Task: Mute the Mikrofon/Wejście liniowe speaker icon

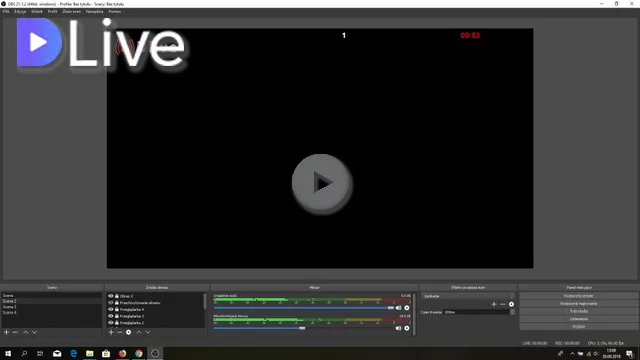Action: pyautogui.click(x=398, y=328)
